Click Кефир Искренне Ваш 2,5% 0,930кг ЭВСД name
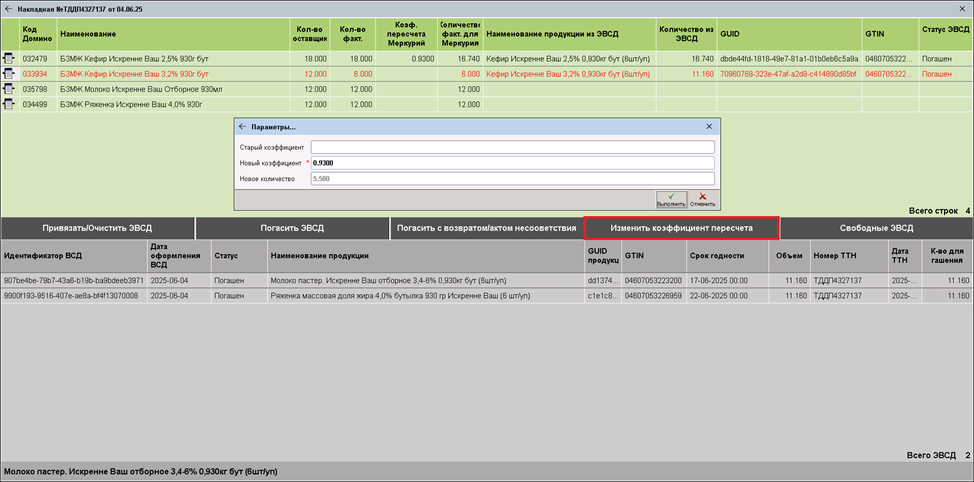This screenshot has height=482, width=974. coord(570,58)
